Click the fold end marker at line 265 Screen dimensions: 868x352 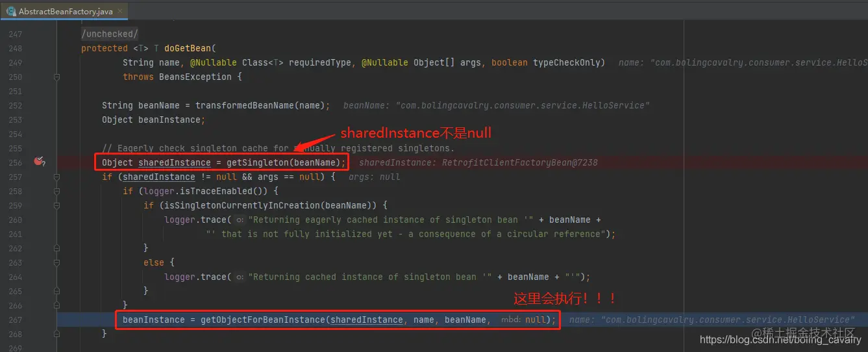pyautogui.click(x=57, y=291)
